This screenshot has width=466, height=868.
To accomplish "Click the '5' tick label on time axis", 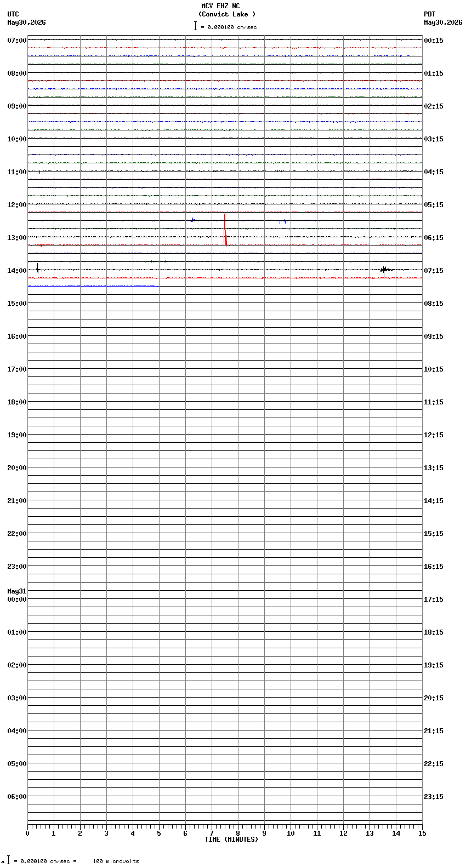I will click(159, 833).
